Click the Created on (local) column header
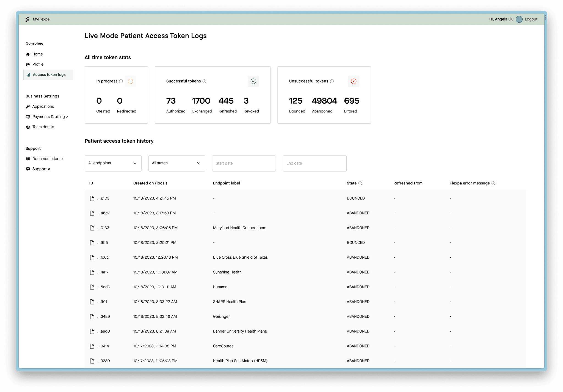Image resolution: width=563 pixels, height=392 pixels. [x=150, y=183]
